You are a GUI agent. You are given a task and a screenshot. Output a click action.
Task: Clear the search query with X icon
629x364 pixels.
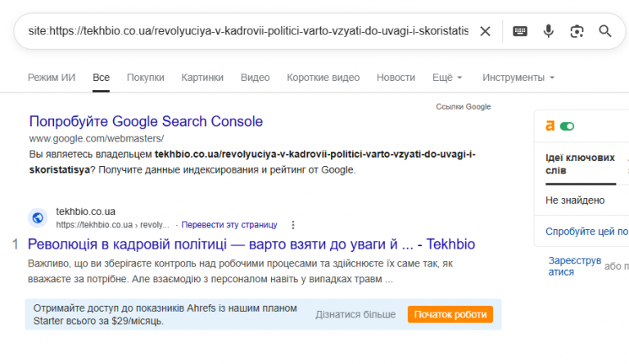[485, 31]
